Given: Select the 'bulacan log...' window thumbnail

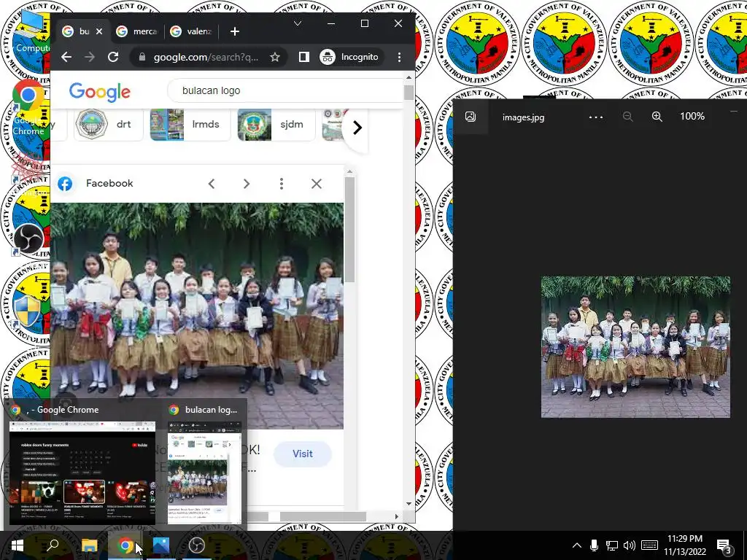Looking at the screenshot, I should 204,472.
